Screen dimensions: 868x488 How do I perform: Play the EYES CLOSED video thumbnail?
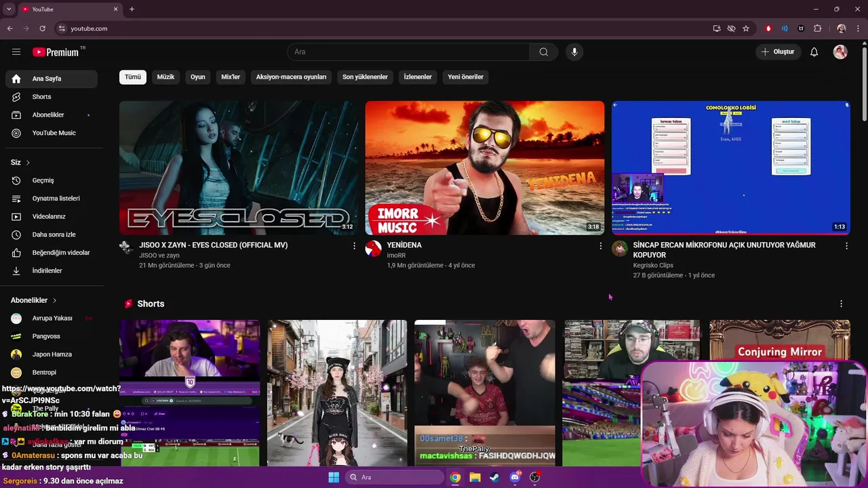pyautogui.click(x=239, y=168)
